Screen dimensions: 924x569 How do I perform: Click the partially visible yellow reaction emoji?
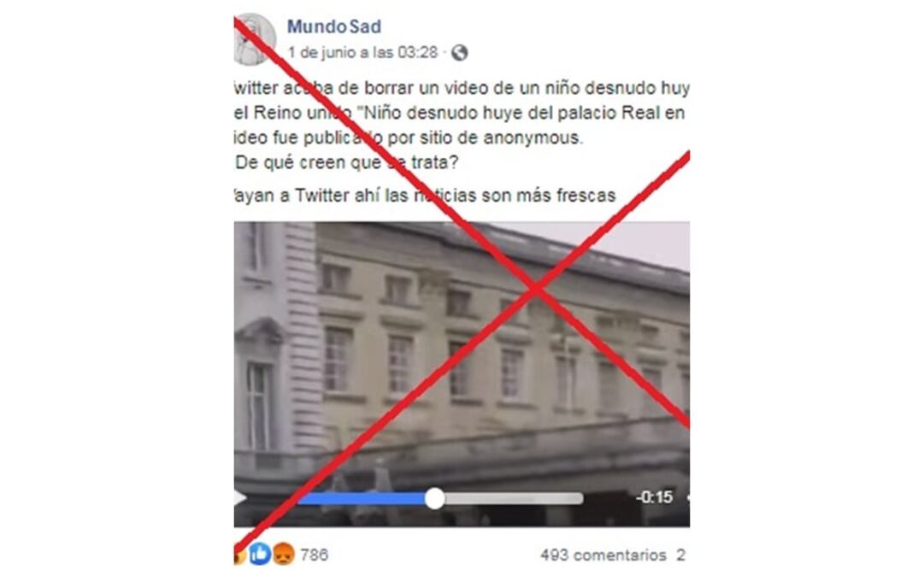click(240, 554)
